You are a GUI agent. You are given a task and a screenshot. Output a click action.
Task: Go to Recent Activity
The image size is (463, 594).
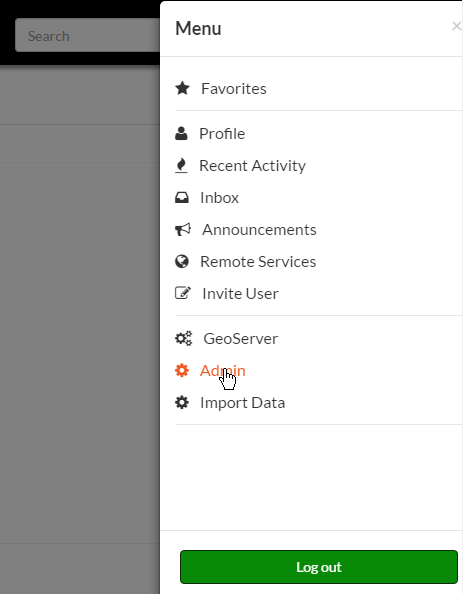coord(252,166)
